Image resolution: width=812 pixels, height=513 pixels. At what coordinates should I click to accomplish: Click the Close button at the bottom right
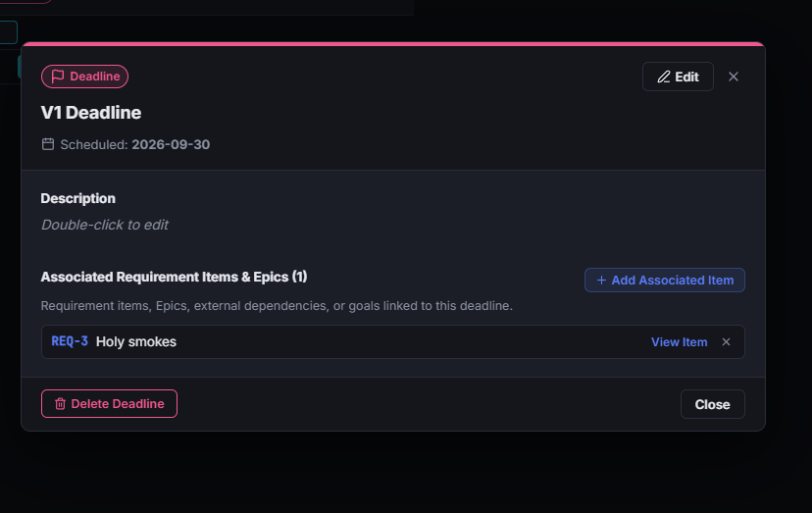tap(713, 404)
